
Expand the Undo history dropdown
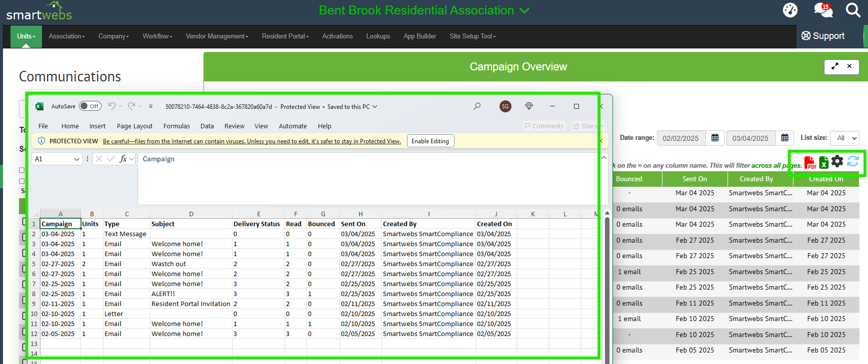(120, 106)
